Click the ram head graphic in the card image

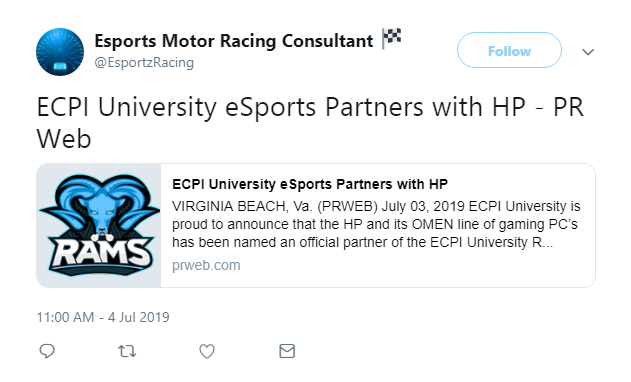[x=100, y=207]
